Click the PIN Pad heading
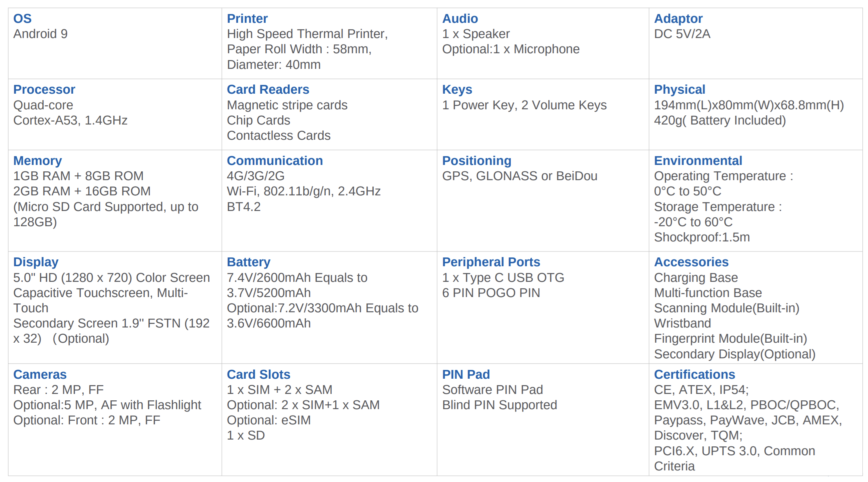The width and height of the screenshot is (868, 482). tap(466, 374)
